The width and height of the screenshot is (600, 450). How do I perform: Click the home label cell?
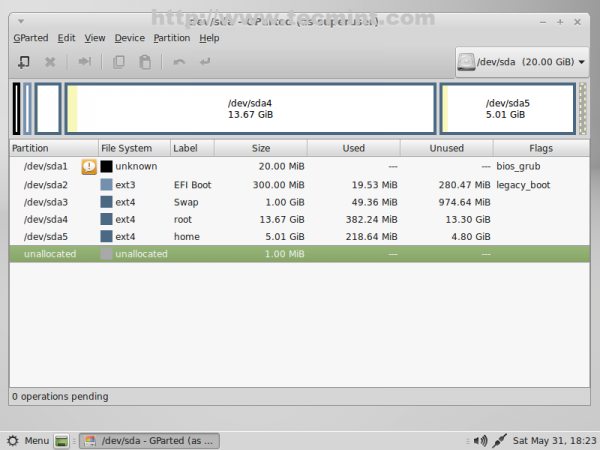pyautogui.click(x=187, y=236)
